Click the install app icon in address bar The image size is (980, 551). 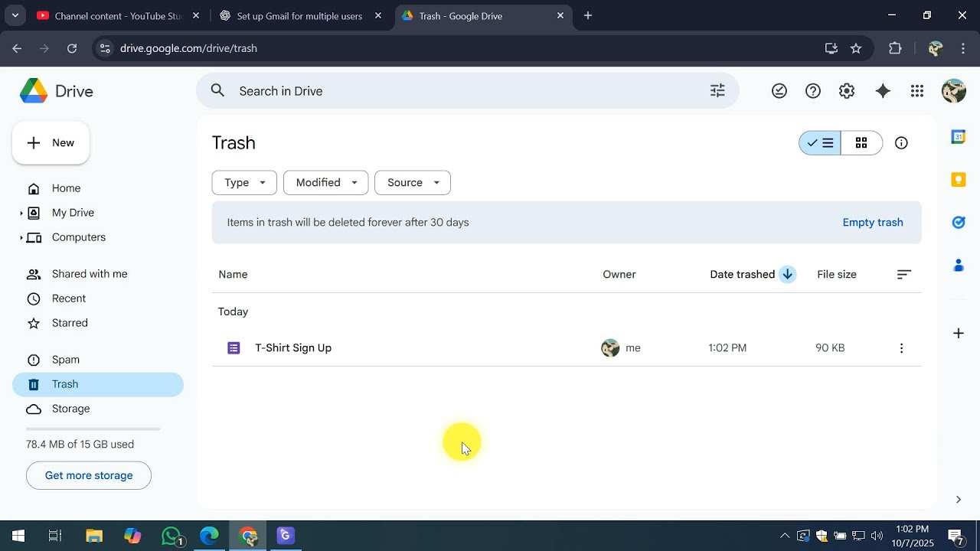click(x=831, y=48)
